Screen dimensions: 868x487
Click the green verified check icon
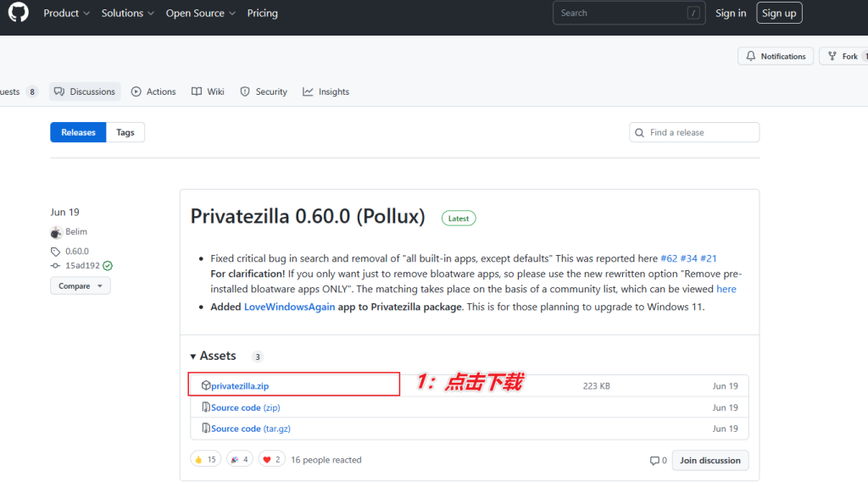click(x=108, y=266)
